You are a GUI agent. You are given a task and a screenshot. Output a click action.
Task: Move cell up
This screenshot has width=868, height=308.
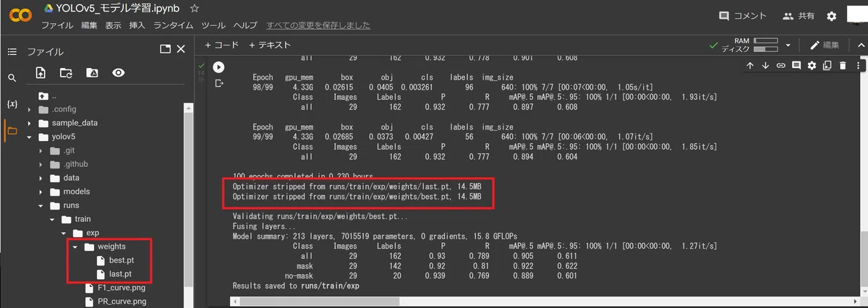click(750, 66)
